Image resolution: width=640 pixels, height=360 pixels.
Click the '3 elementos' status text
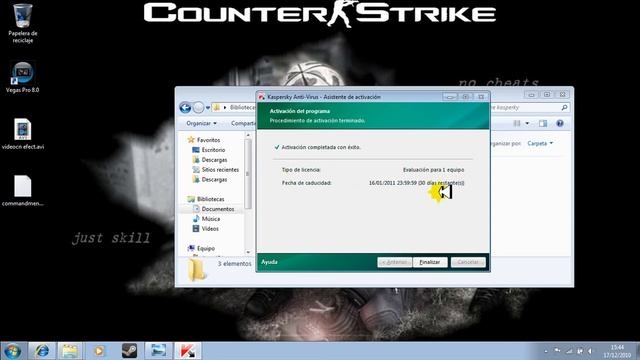coord(235,264)
